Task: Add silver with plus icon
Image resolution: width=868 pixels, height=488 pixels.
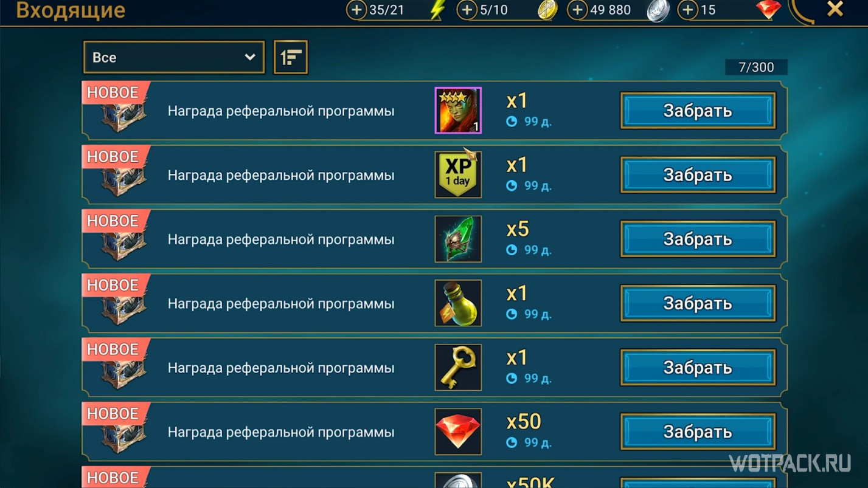Action: coord(577,10)
